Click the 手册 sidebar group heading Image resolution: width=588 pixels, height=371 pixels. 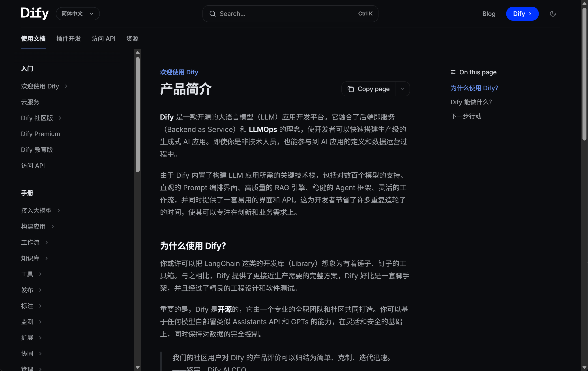27,193
